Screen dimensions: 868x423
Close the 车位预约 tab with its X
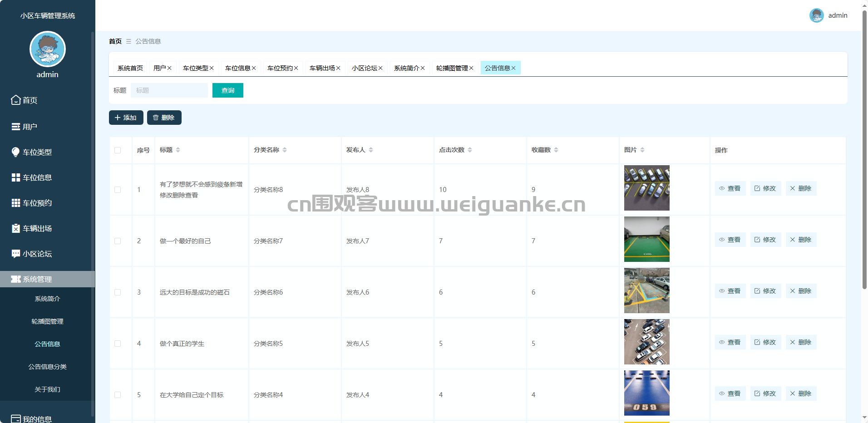296,68
